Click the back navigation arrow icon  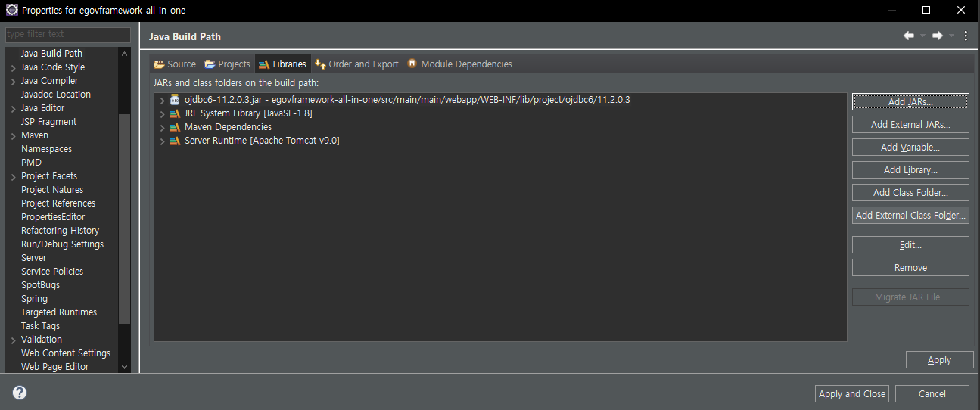[x=909, y=36]
